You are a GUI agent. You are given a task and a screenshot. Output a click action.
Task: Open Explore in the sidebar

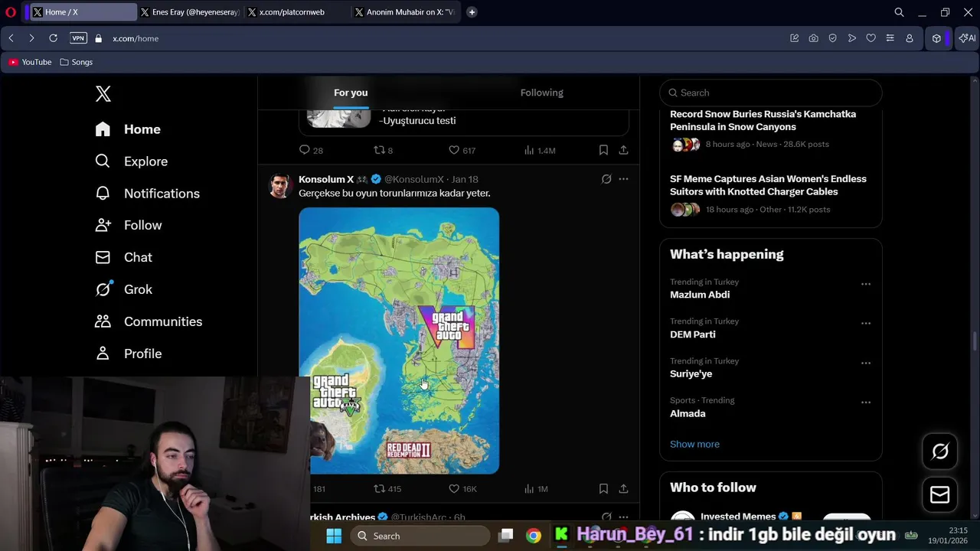tap(131, 161)
